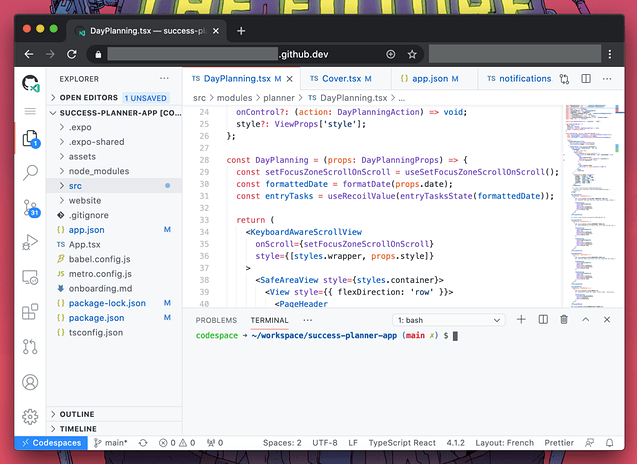The image size is (637, 464).
Task: Create a new terminal with plus icon
Action: pyautogui.click(x=521, y=320)
